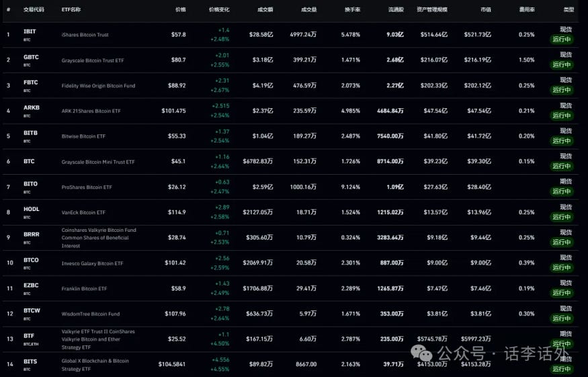588x377 pixels.
Task: Open the BRRR ticker row
Action: click(290, 237)
